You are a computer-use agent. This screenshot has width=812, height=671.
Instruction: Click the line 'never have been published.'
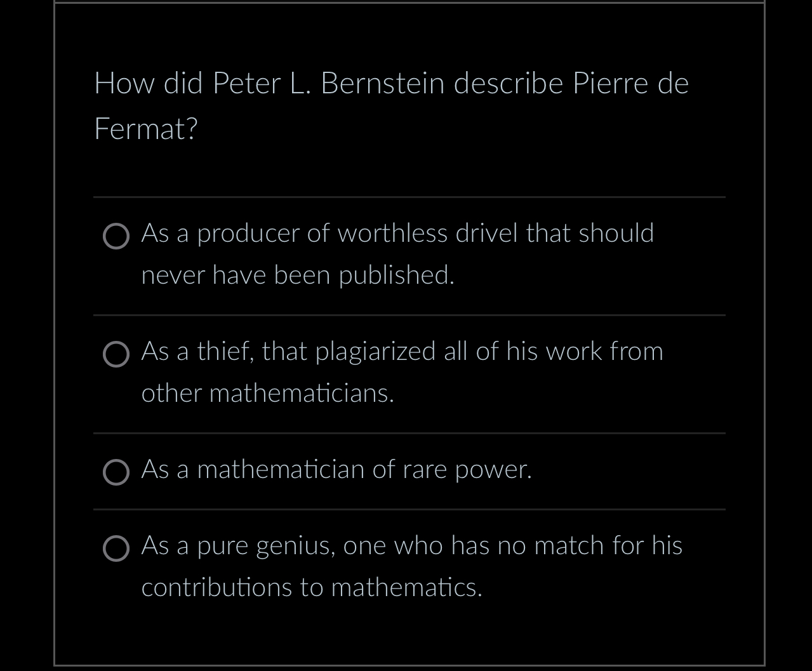click(x=298, y=276)
